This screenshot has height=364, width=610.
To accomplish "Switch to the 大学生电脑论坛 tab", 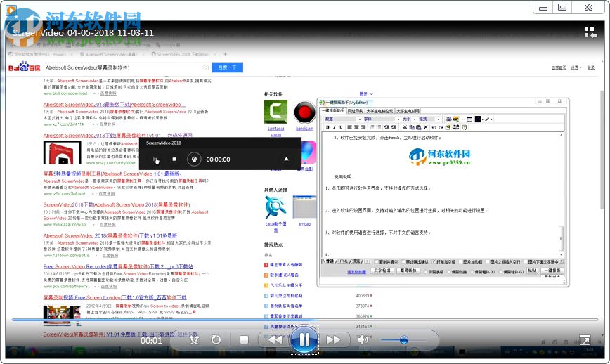I will point(379,111).
